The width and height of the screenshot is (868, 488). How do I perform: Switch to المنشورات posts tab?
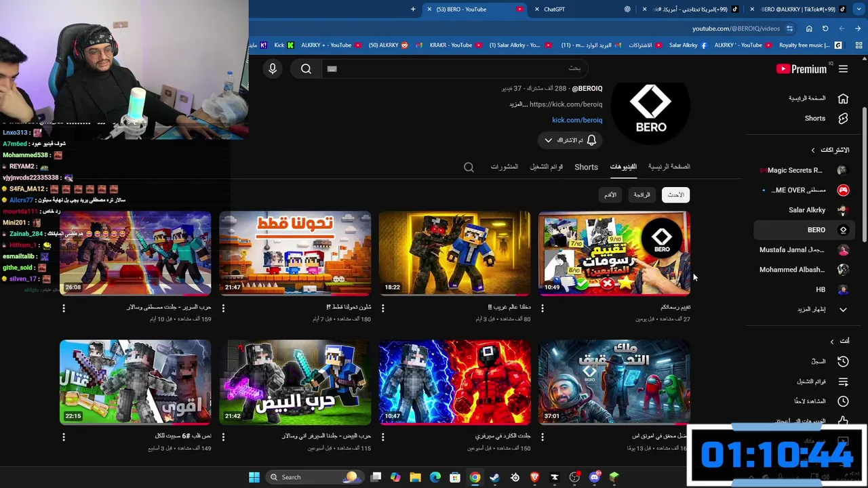click(505, 167)
